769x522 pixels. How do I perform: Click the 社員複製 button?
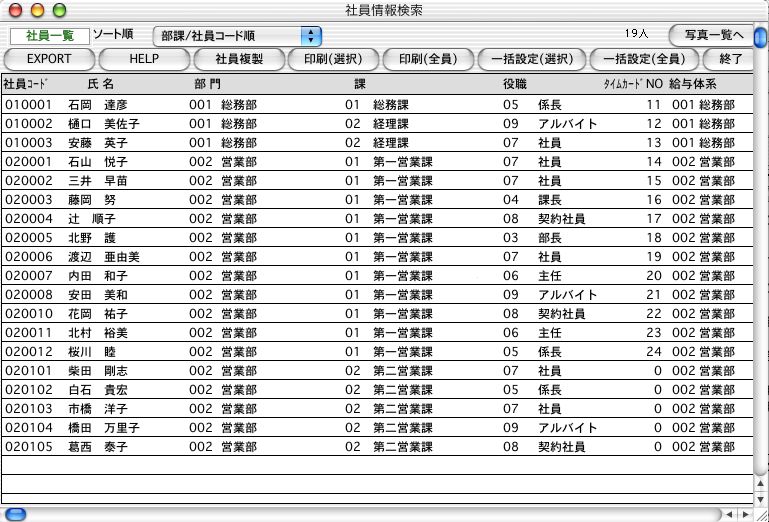(x=239, y=59)
